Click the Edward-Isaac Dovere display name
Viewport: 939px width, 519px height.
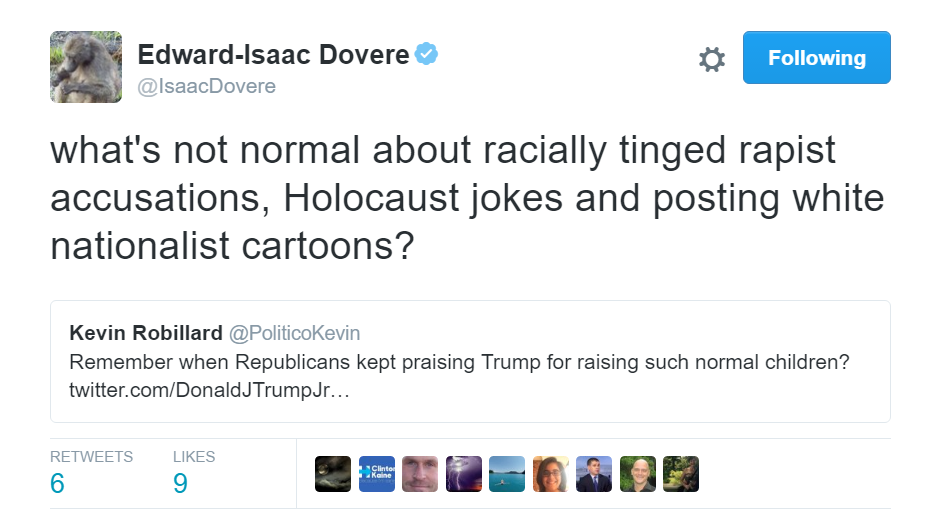273,54
